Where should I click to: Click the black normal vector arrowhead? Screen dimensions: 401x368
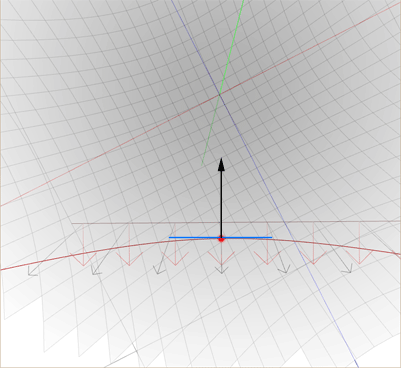(221, 165)
